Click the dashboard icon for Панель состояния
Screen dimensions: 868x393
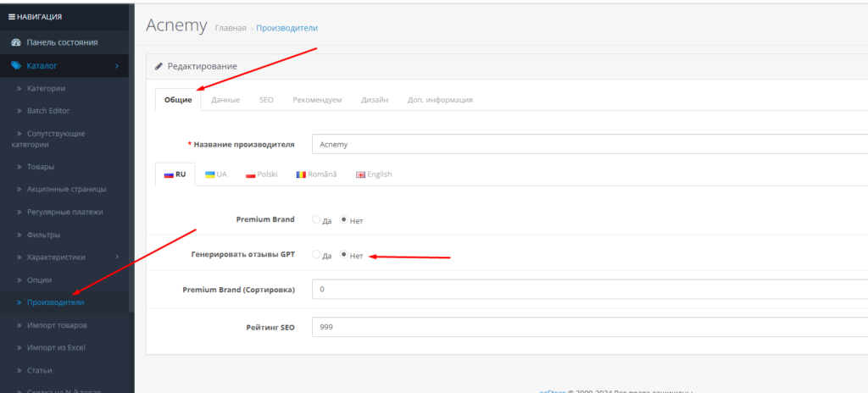15,42
